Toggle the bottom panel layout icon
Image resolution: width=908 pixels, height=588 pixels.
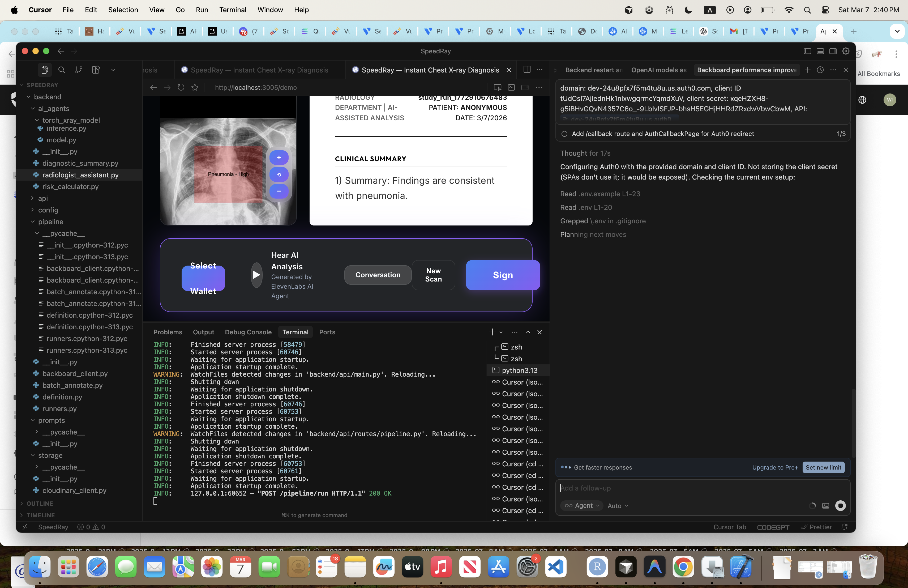tap(820, 51)
